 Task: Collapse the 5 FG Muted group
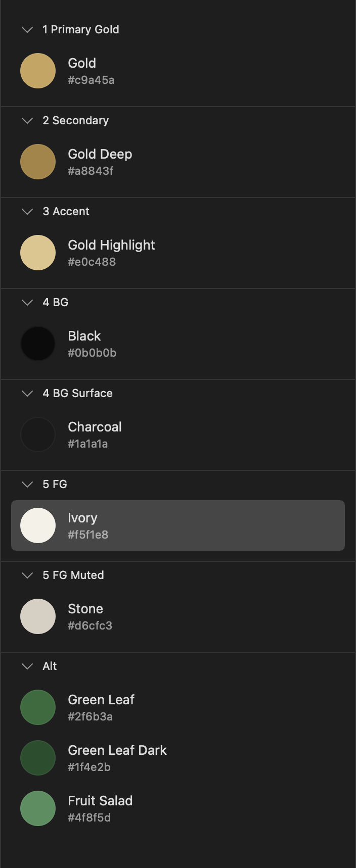(x=27, y=575)
